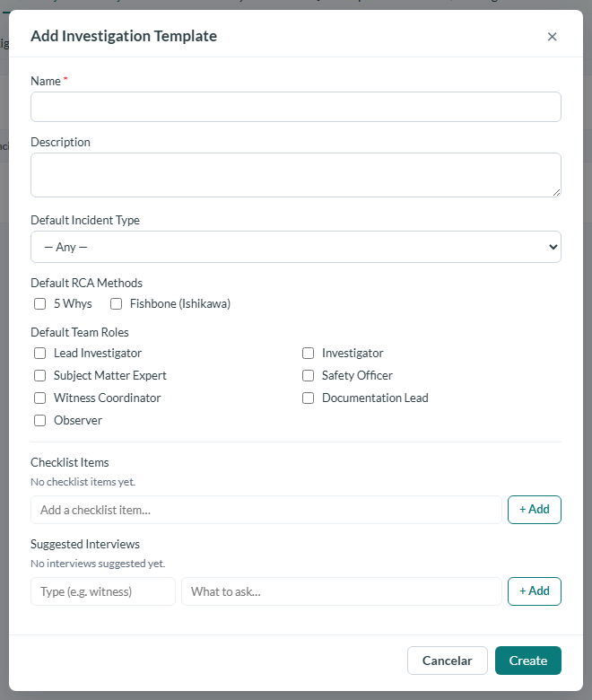This screenshot has width=592, height=700.
Task: Click the interview Type field
Action: [x=103, y=591]
